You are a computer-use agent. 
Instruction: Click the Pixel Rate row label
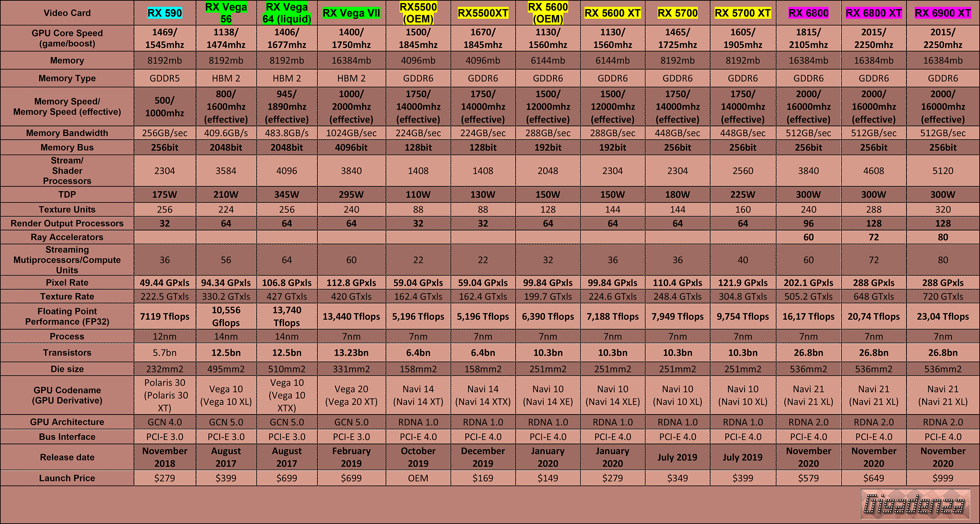[67, 282]
